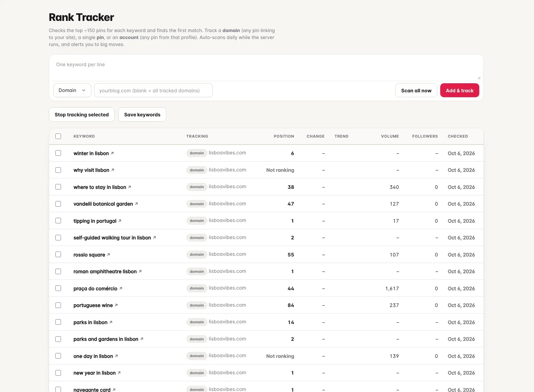The height and width of the screenshot is (392, 534).
Task: Click Scan all now button
Action: 416,90
